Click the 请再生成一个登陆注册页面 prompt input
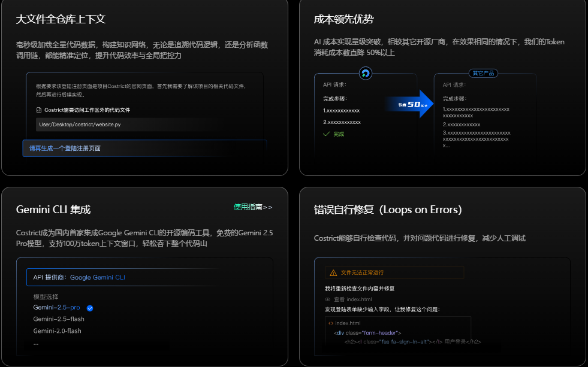Image resolution: width=588 pixels, height=367 pixels. coord(144,148)
